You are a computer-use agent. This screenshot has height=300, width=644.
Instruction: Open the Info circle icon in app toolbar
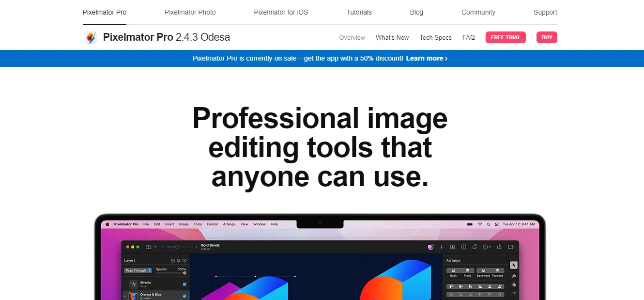pos(463,247)
